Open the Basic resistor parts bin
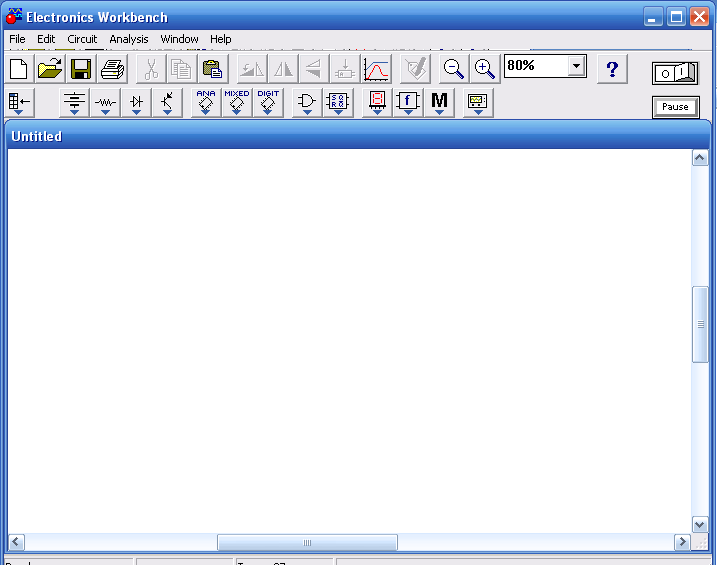The image size is (717, 565). tap(105, 103)
